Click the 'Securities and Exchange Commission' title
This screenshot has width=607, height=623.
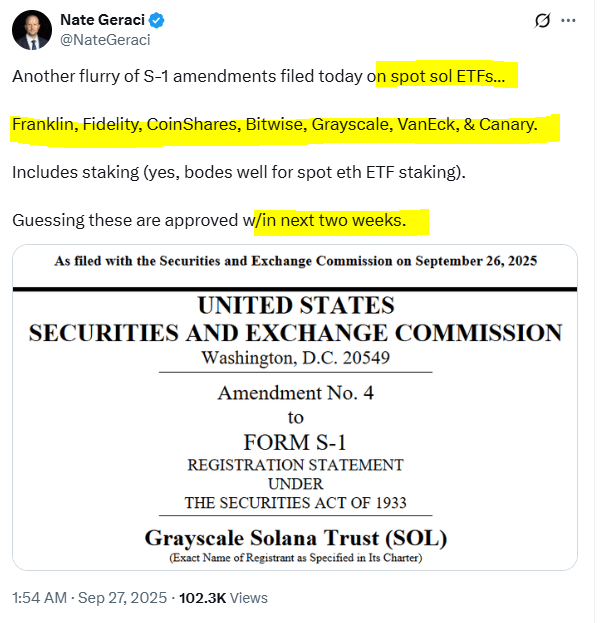(x=296, y=332)
